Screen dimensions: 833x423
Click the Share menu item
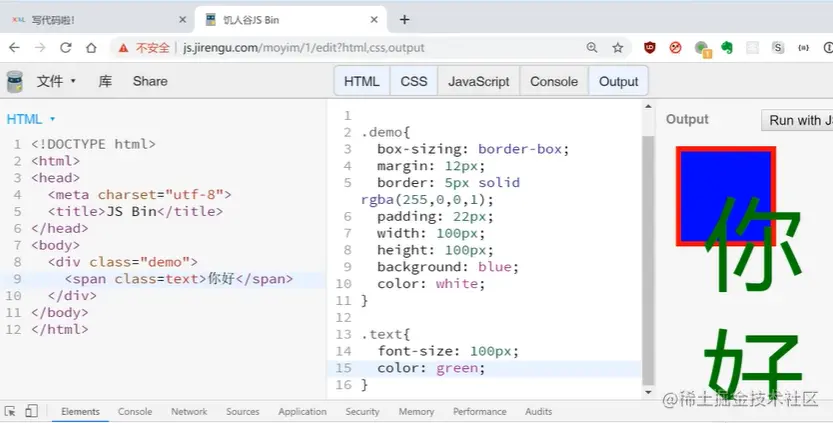coord(150,81)
